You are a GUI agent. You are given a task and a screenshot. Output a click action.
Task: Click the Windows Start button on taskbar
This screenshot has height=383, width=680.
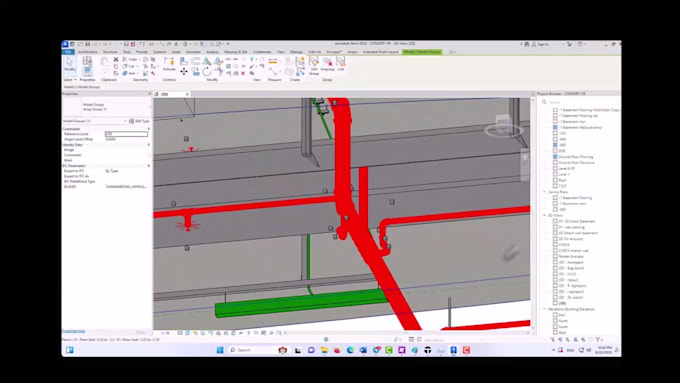point(220,350)
